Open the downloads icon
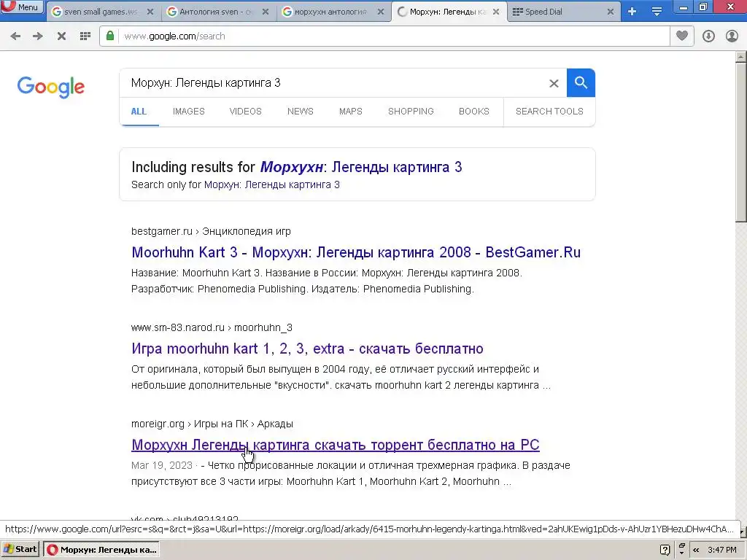This screenshot has width=747, height=560. click(x=708, y=36)
